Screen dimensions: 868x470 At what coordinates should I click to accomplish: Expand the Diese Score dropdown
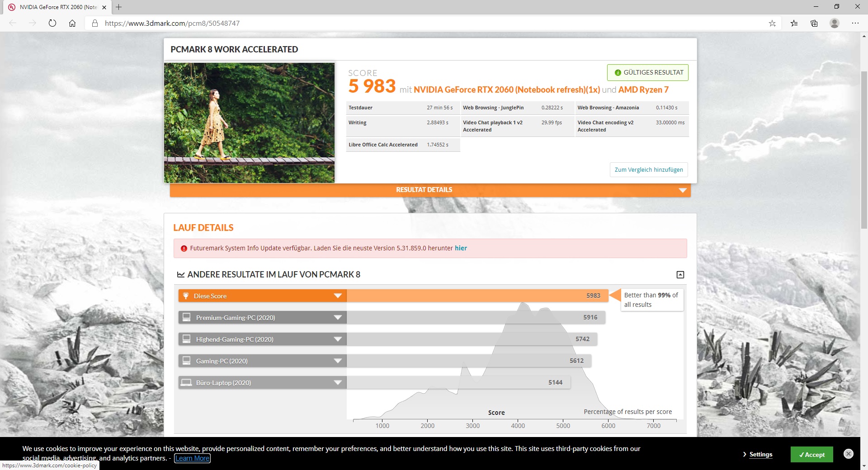[x=337, y=296]
